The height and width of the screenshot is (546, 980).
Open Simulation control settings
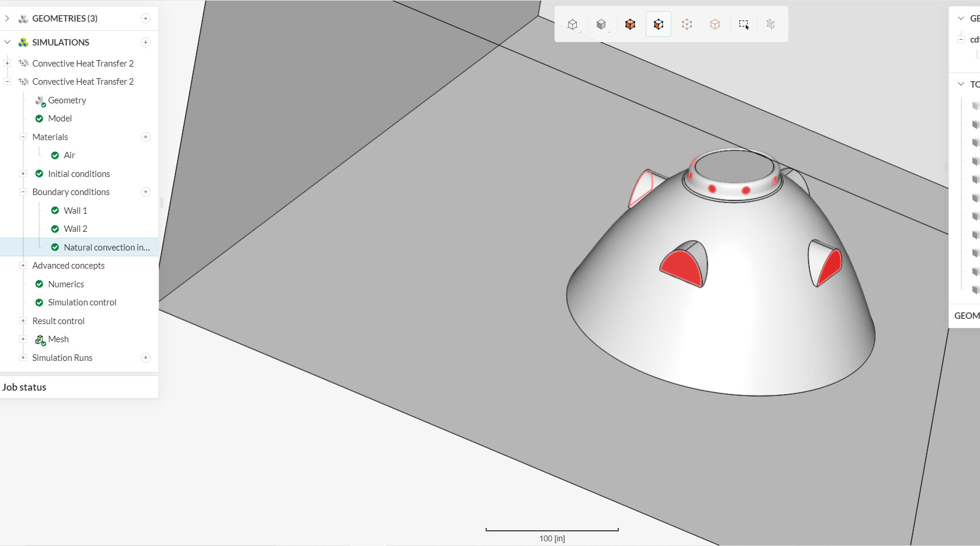[x=82, y=302]
